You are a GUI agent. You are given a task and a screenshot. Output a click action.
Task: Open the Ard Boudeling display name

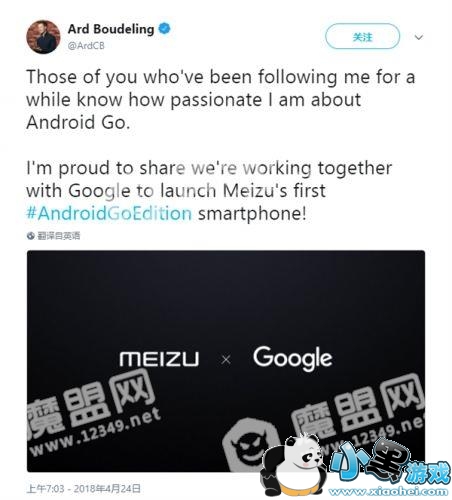tap(111, 29)
